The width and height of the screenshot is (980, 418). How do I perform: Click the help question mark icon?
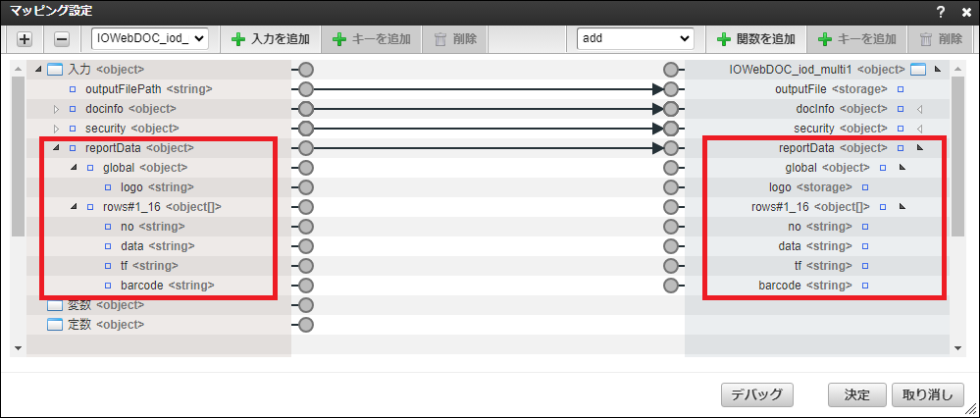coord(941,12)
